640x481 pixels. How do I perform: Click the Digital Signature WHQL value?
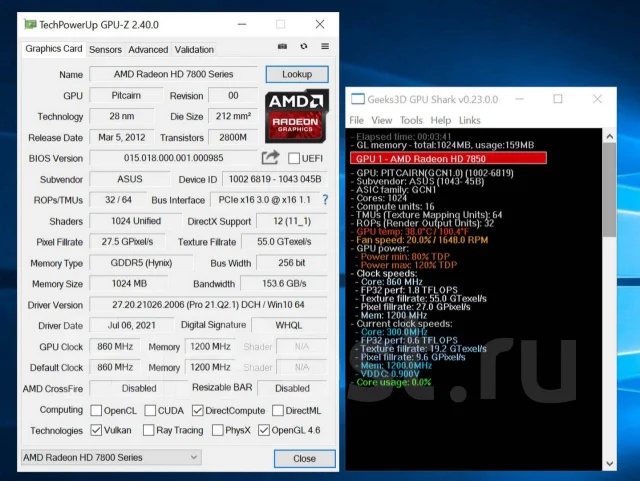(289, 325)
